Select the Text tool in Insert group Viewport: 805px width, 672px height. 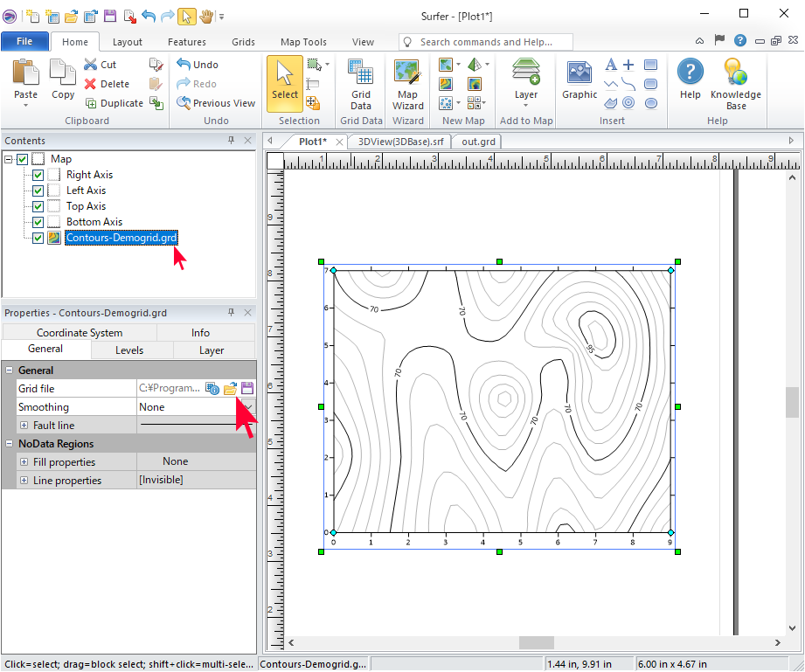coord(611,65)
